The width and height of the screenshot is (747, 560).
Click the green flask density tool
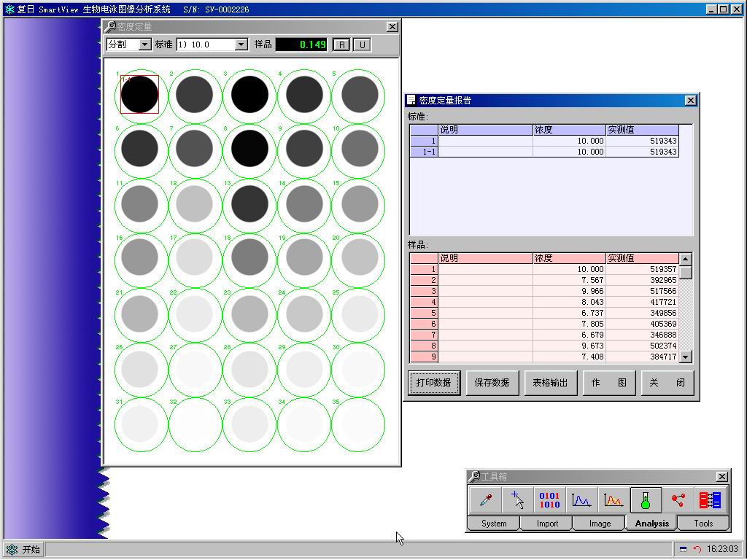(x=646, y=500)
